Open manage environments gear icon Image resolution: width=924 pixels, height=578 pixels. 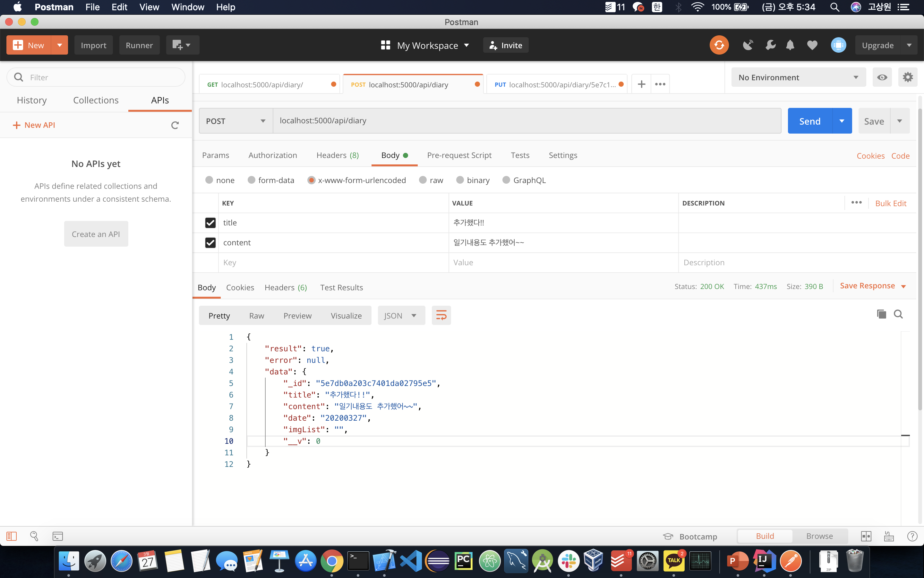(908, 78)
